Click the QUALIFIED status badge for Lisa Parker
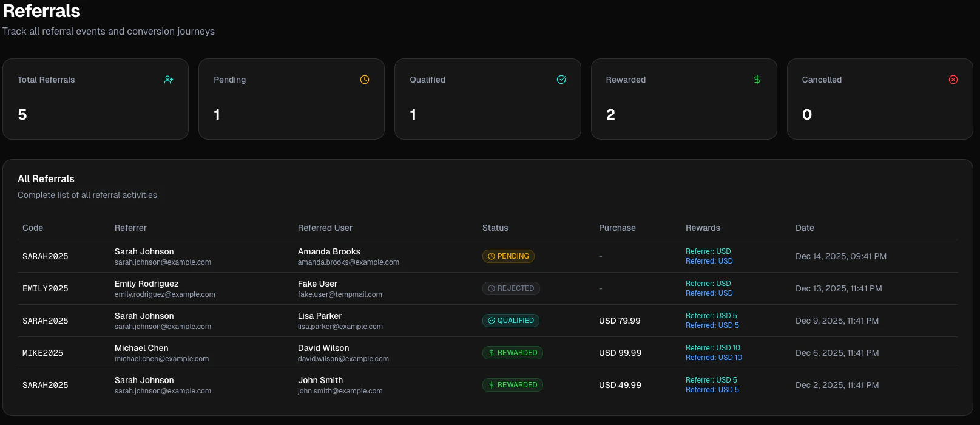980x425 pixels. coord(511,321)
